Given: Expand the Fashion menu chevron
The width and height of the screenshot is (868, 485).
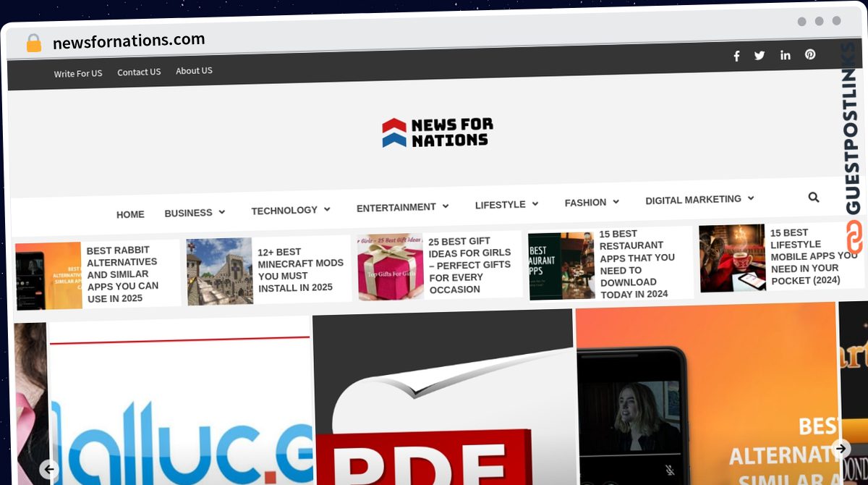Looking at the screenshot, I should click(616, 202).
